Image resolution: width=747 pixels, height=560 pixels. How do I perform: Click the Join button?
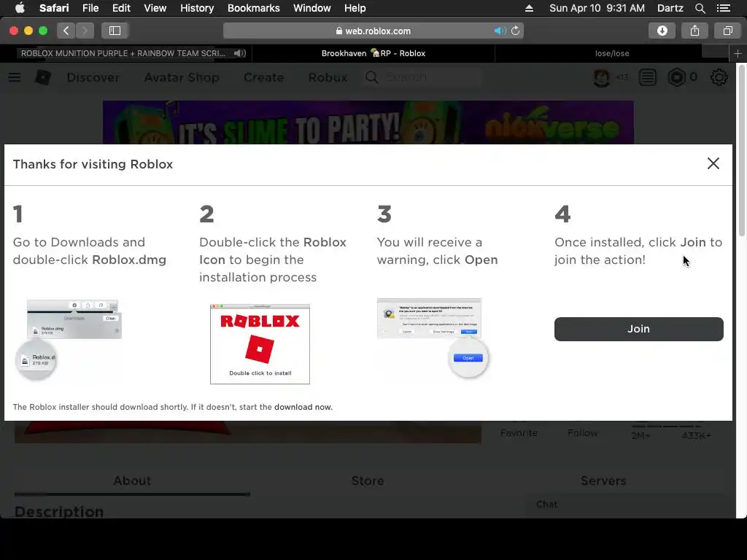(638, 329)
